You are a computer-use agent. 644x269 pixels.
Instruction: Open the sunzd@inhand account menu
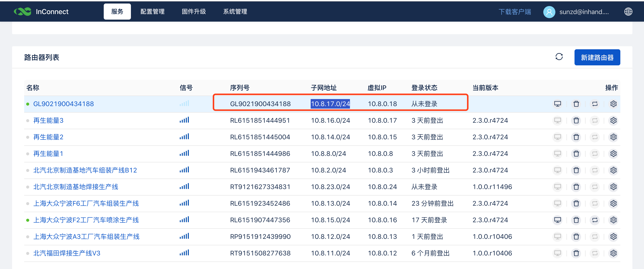[x=584, y=12]
